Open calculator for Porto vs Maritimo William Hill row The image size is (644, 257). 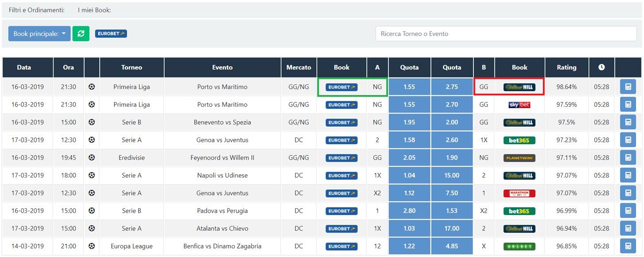point(628,87)
